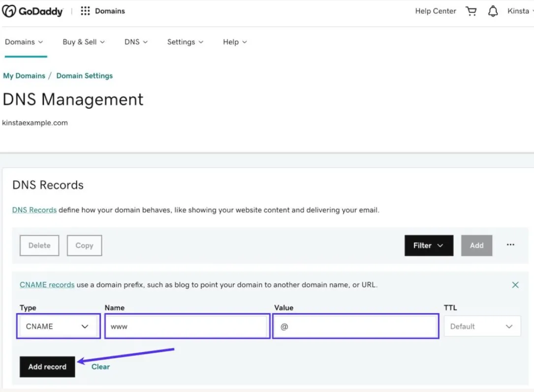Open the Filter dropdown
This screenshot has height=392, width=534.
[429, 245]
